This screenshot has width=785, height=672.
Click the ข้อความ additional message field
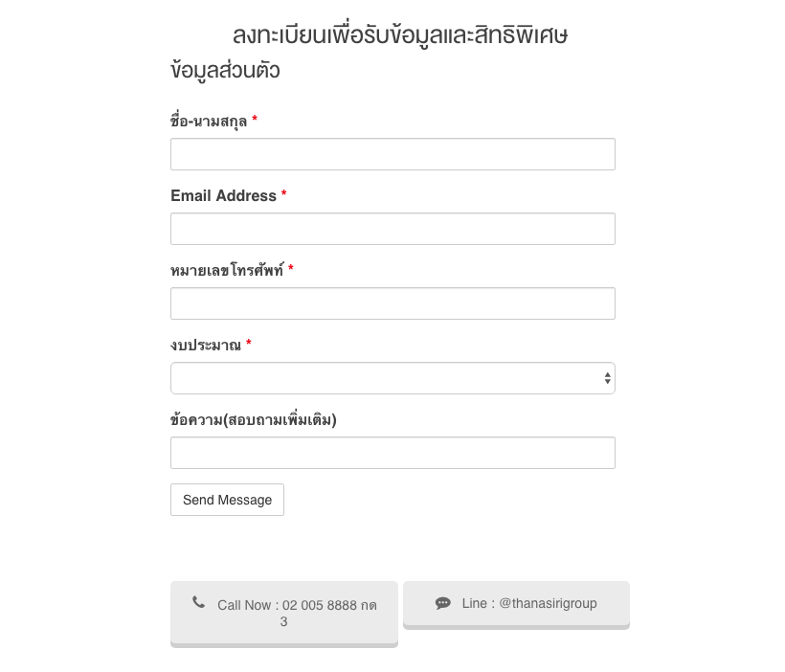pos(392,453)
